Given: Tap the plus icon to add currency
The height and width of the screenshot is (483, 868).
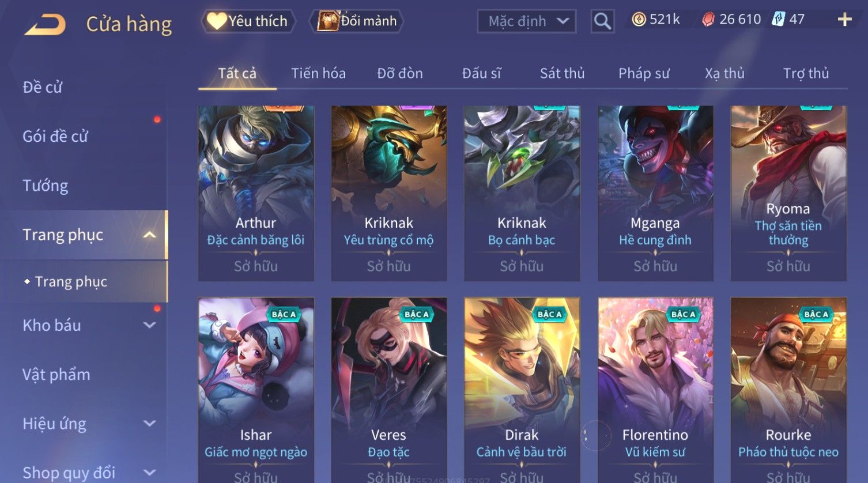Looking at the screenshot, I should click(844, 20).
